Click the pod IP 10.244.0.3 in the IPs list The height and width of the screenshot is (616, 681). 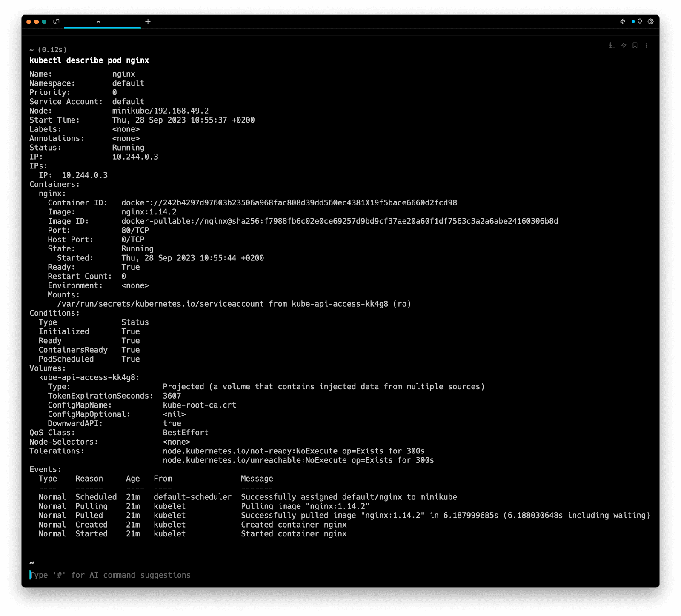tap(84, 175)
